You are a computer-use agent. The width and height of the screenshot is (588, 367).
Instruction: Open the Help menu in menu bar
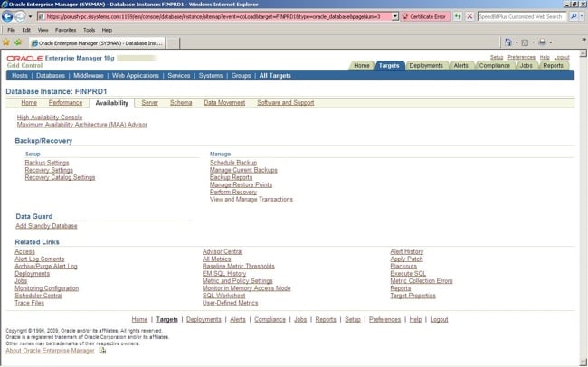107,30
